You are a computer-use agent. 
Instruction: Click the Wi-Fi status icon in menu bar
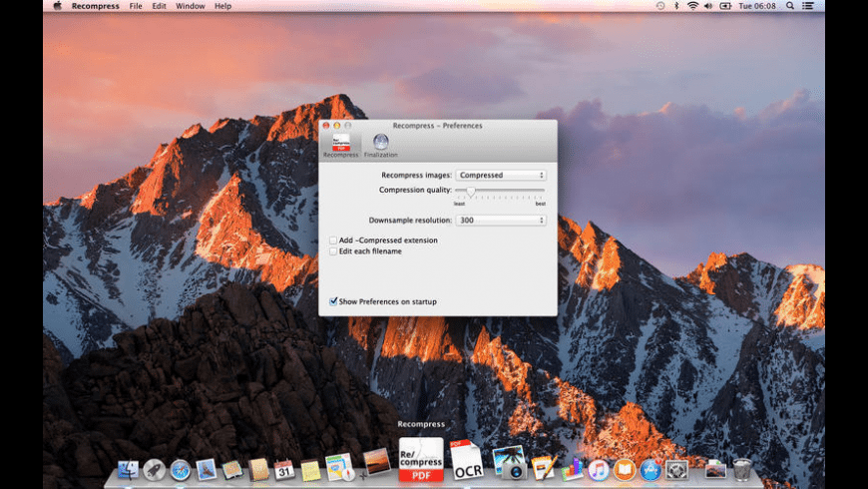pos(692,6)
